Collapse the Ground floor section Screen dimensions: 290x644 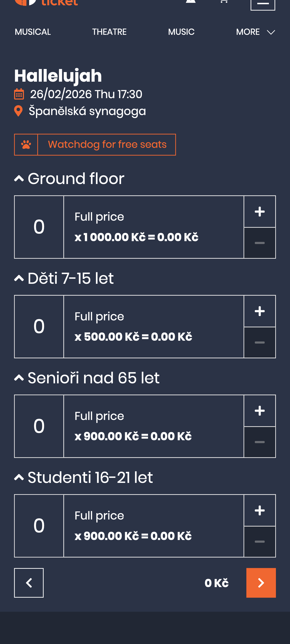[x=19, y=179]
